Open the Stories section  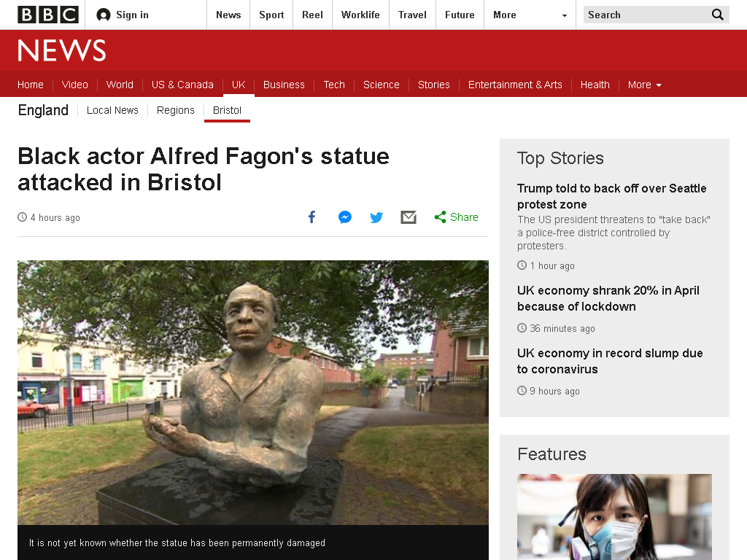point(433,85)
